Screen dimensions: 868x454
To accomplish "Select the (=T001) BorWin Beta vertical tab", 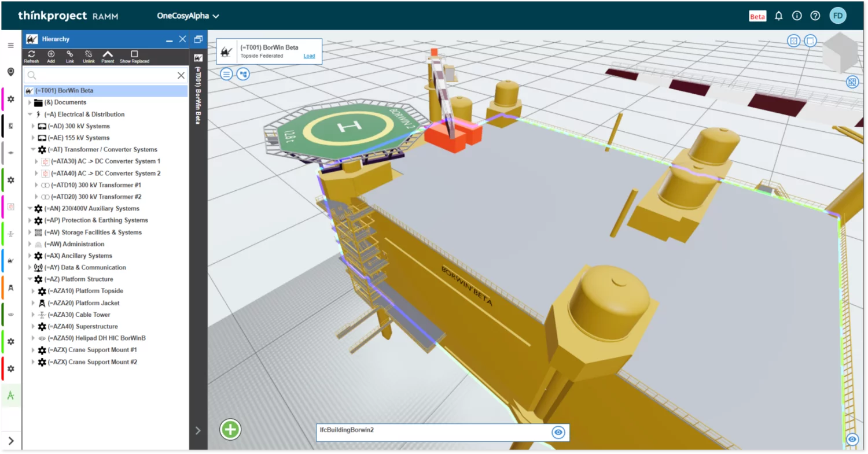I will tap(198, 93).
